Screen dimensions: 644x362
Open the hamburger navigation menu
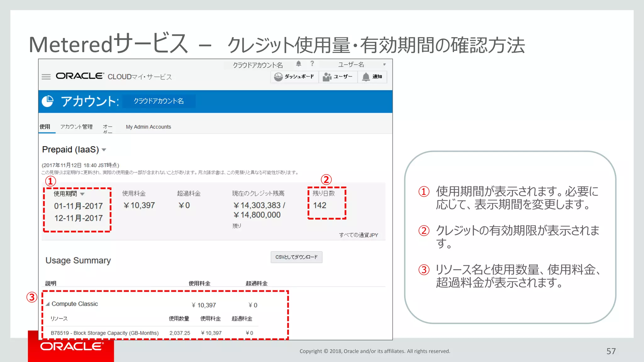click(x=46, y=77)
